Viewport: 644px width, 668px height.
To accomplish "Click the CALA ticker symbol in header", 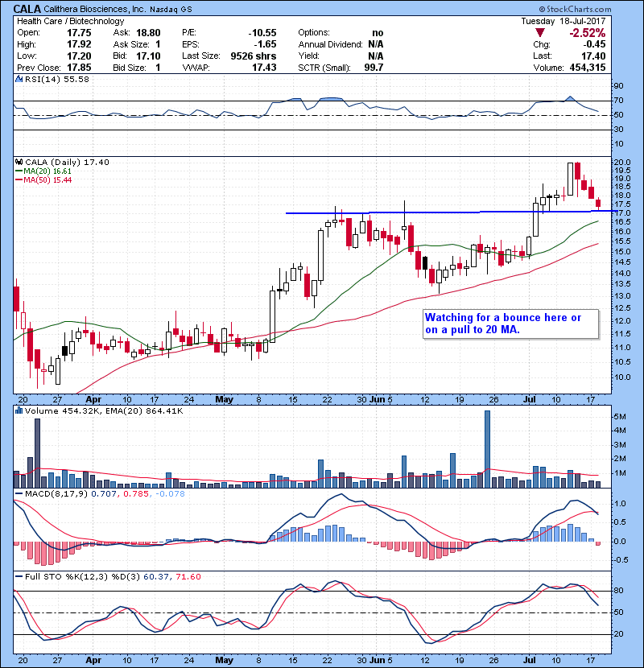I will pyautogui.click(x=27, y=9).
